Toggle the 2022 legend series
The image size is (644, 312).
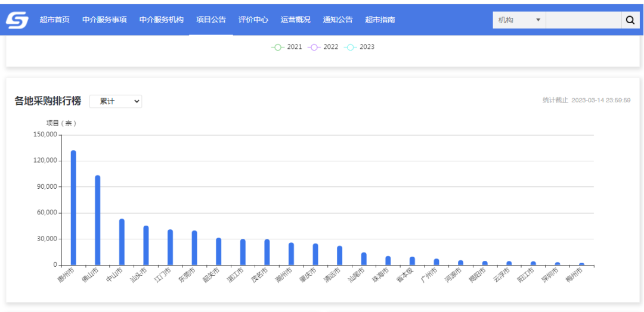coord(323,46)
